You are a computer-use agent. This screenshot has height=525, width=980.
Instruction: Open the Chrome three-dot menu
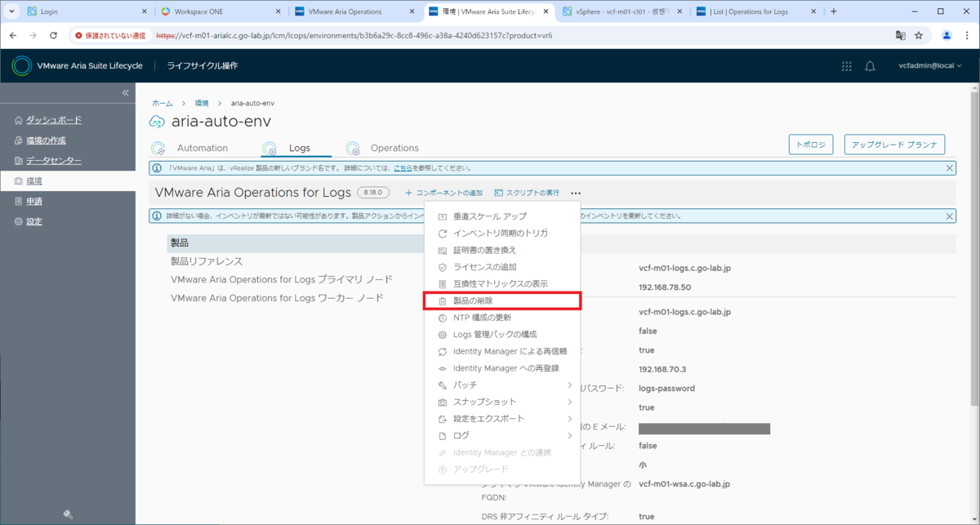tap(967, 36)
